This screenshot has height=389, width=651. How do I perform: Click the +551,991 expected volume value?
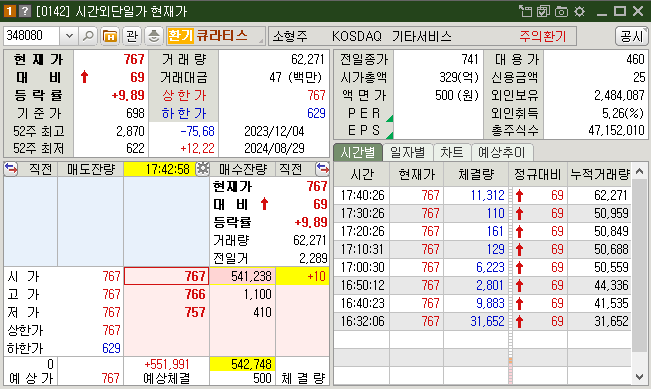pyautogui.click(x=166, y=365)
